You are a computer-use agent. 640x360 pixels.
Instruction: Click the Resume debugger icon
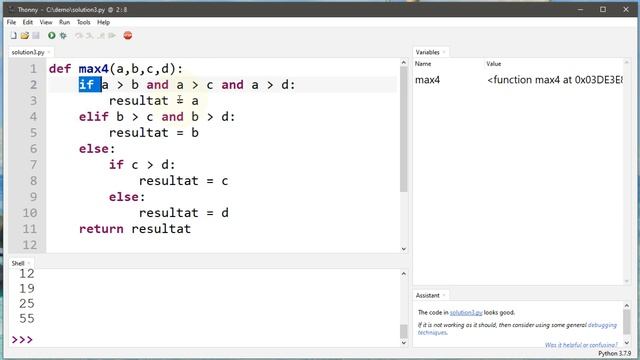pos(112,36)
